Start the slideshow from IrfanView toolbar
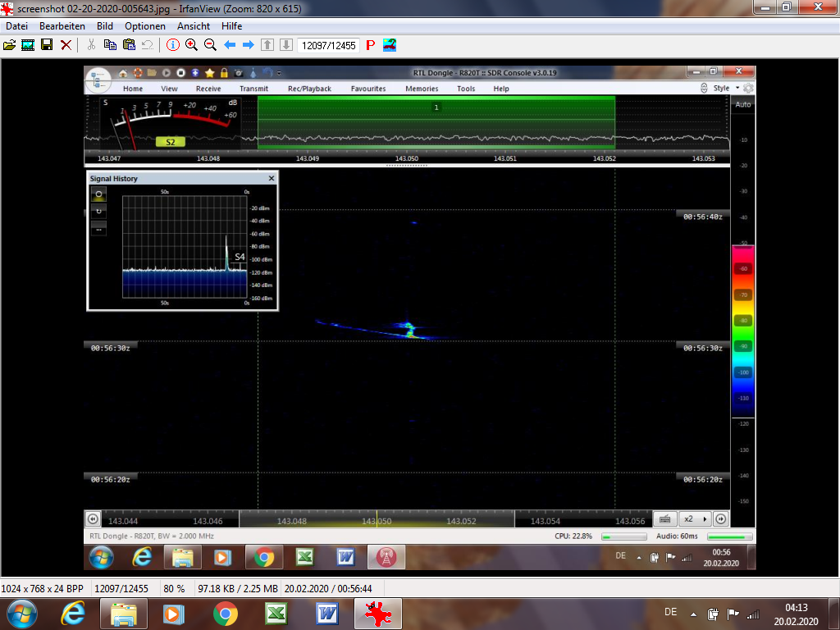 [x=28, y=45]
